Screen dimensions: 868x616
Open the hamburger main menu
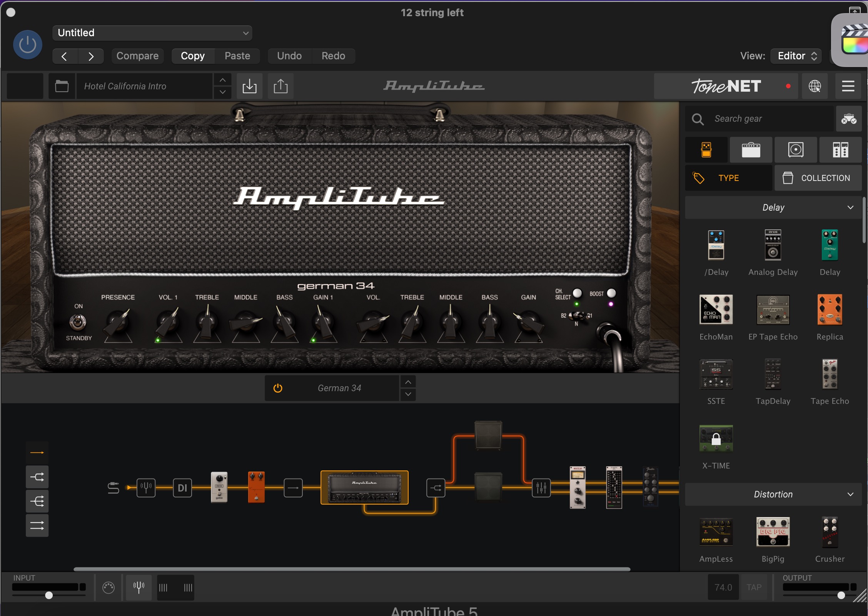pos(848,86)
